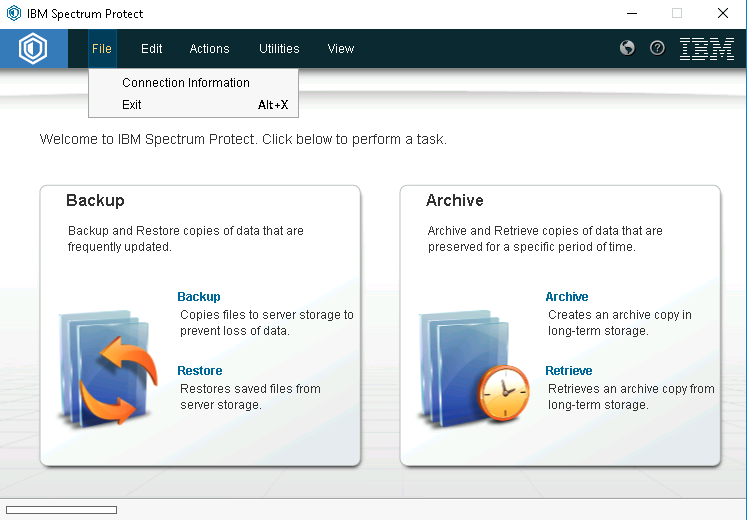Screen dimensions: 747x520
Task: Open the Utilities menu
Action: (279, 48)
